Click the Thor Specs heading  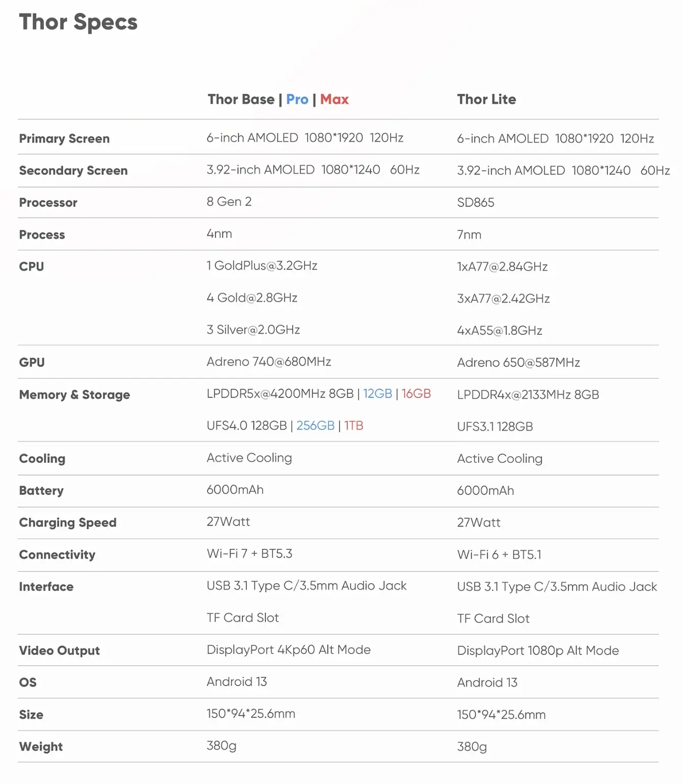coord(78,22)
